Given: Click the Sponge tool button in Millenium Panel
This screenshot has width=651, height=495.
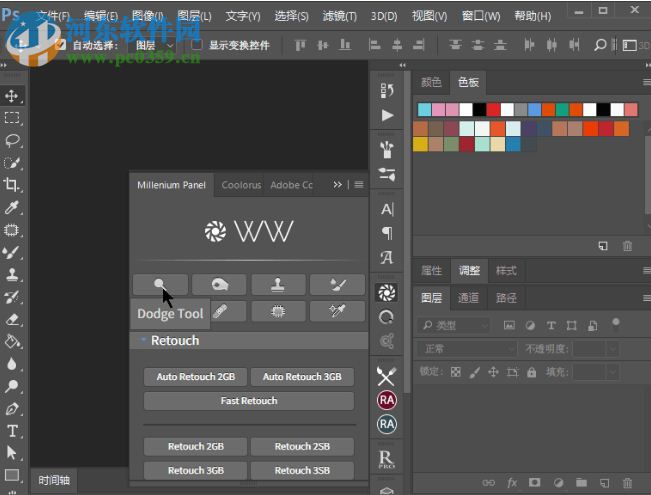Looking at the screenshot, I should [219, 284].
